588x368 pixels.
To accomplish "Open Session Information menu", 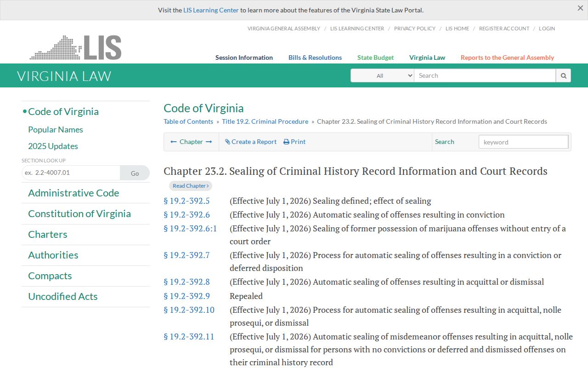I will 244,57.
